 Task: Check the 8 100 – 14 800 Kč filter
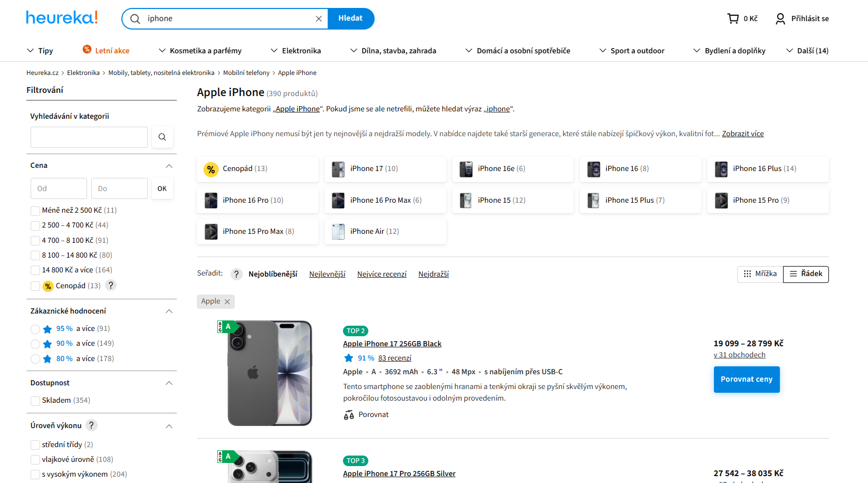(x=35, y=255)
